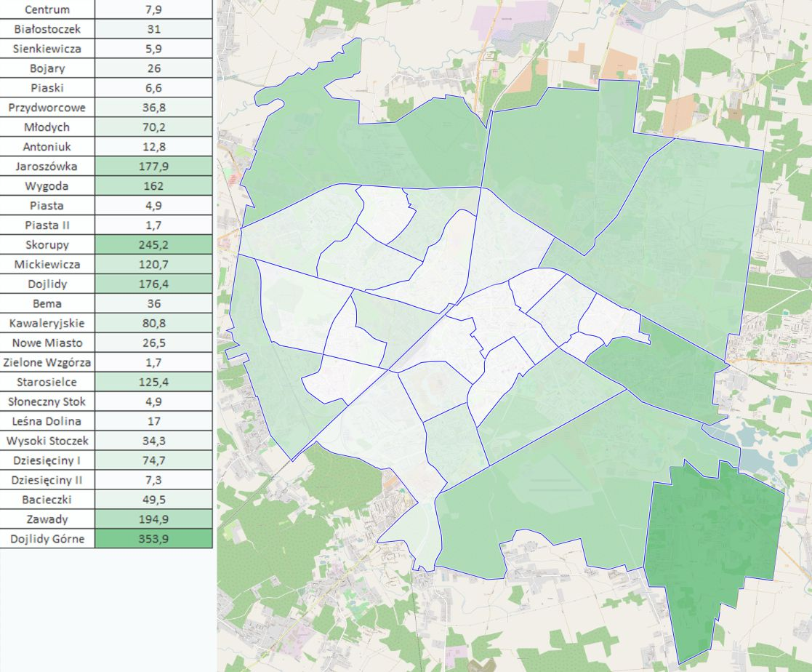Viewport: 812px width, 672px height.
Task: Click the value 353,9 cell
Action: pos(154,539)
